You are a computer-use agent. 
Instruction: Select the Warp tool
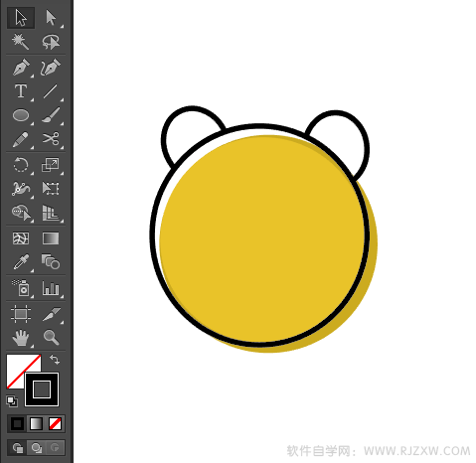pyautogui.click(x=21, y=189)
